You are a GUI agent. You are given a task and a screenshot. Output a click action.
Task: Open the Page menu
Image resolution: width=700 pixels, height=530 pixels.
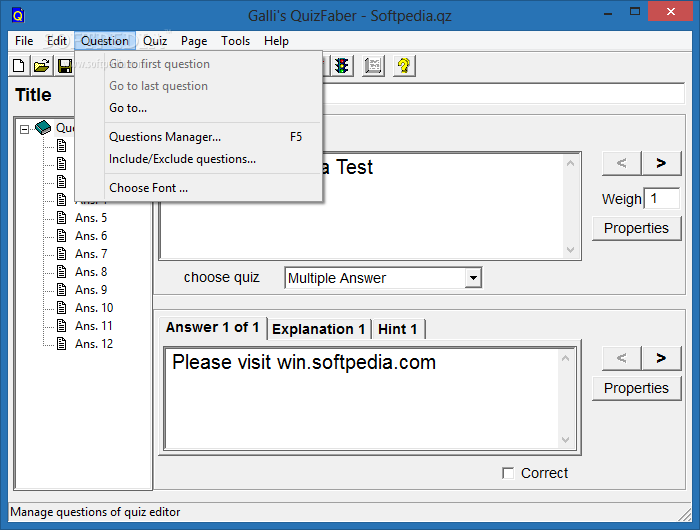point(194,41)
